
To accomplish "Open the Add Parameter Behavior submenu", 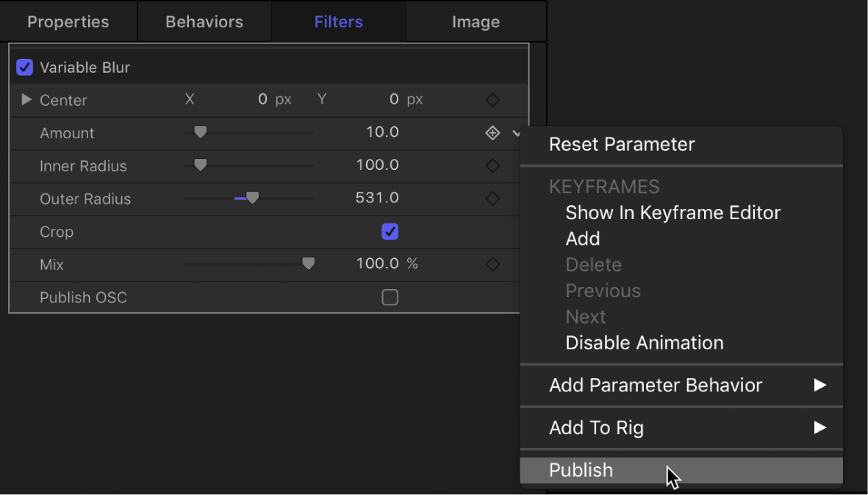I will pyautogui.click(x=656, y=385).
